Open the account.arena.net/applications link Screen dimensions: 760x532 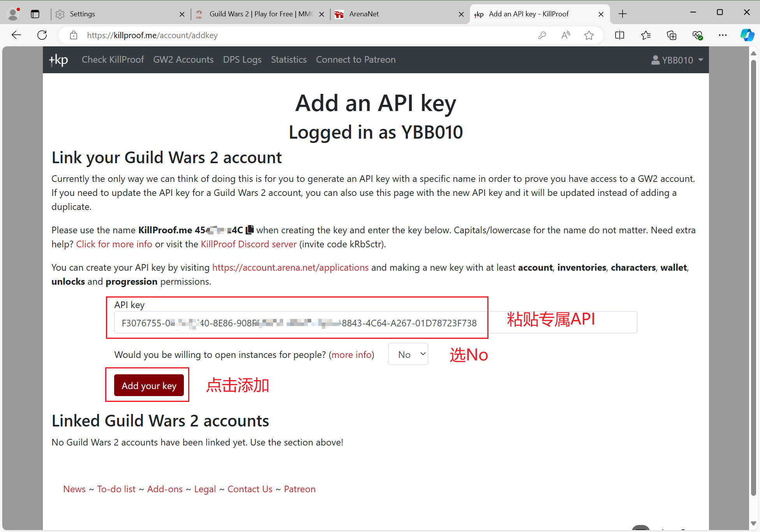(x=290, y=268)
